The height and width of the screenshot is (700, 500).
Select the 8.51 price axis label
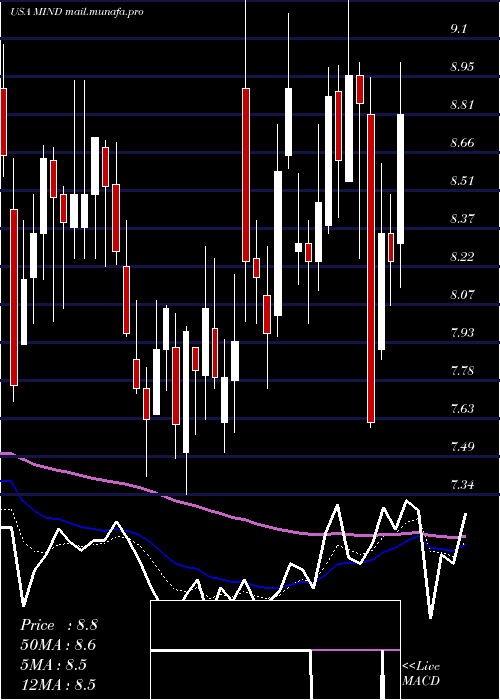point(462,181)
